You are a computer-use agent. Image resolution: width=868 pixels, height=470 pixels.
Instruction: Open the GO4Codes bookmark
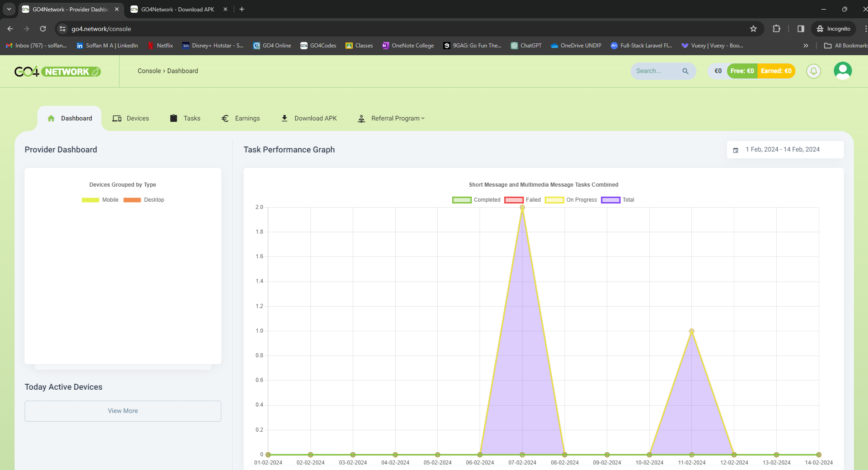(x=318, y=46)
